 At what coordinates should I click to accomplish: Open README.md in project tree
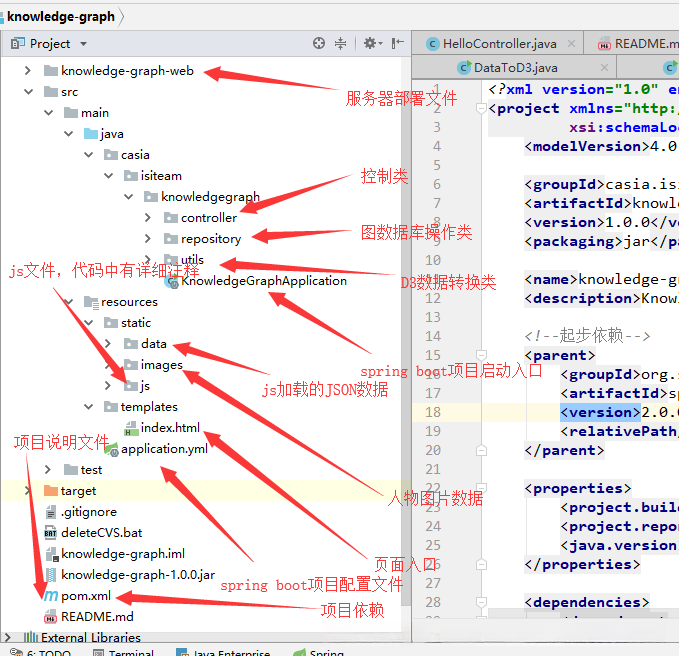click(x=97, y=617)
